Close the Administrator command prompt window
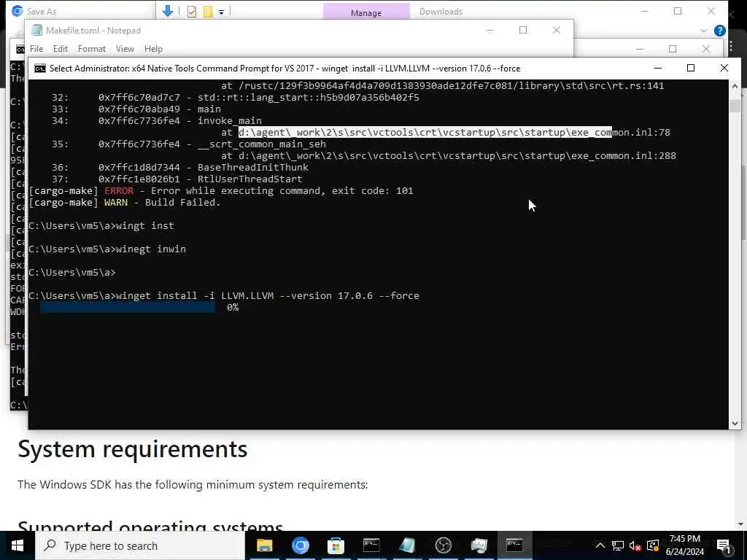 pos(724,68)
